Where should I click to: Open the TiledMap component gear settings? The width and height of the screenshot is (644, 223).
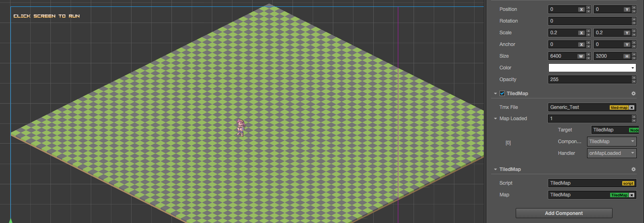click(x=634, y=94)
